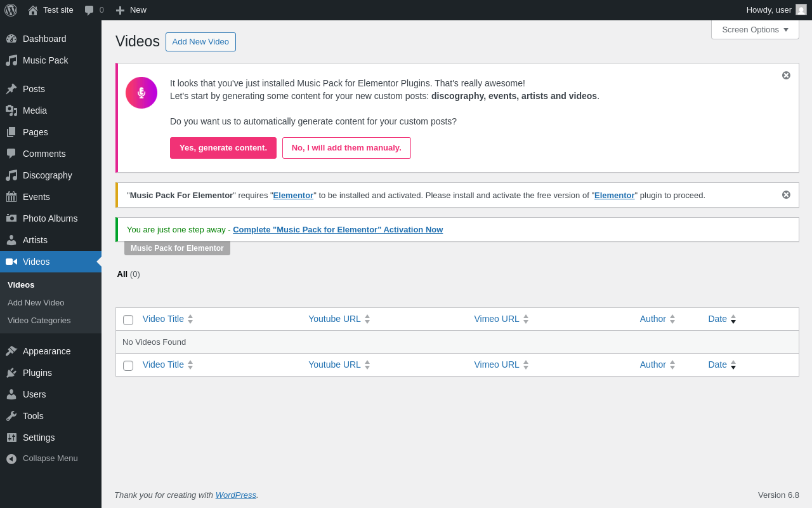
Task: Click the pink microphone Music Pack logo
Action: coord(141,93)
